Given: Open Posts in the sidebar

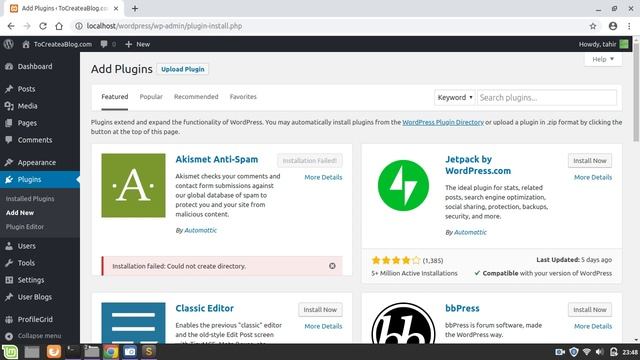Looking at the screenshot, I should click(x=26, y=89).
